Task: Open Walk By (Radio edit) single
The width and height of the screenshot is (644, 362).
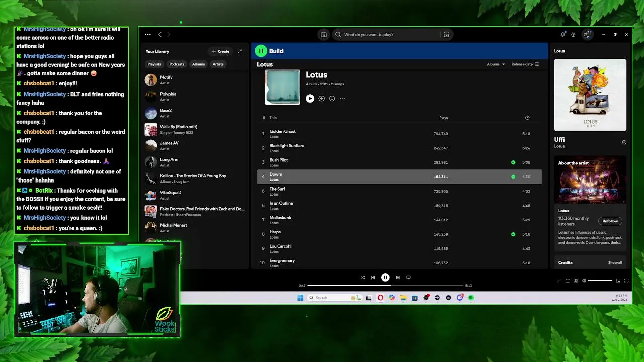Action: (x=194, y=129)
